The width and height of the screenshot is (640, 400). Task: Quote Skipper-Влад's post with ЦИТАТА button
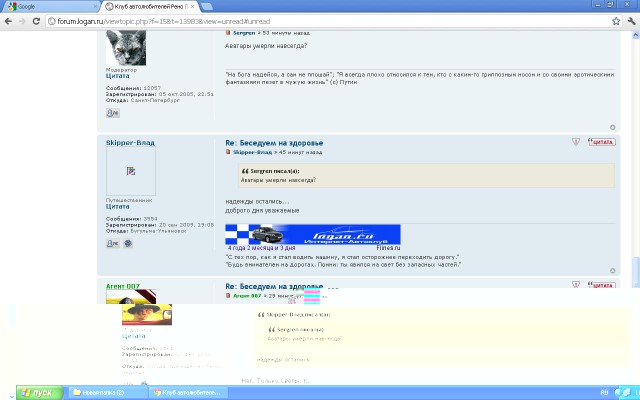click(602, 142)
